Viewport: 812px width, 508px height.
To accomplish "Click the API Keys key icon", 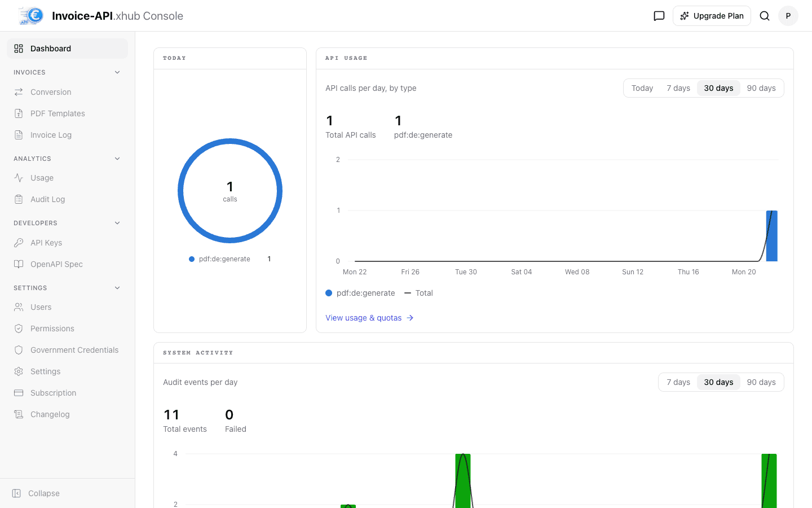I will [19, 243].
